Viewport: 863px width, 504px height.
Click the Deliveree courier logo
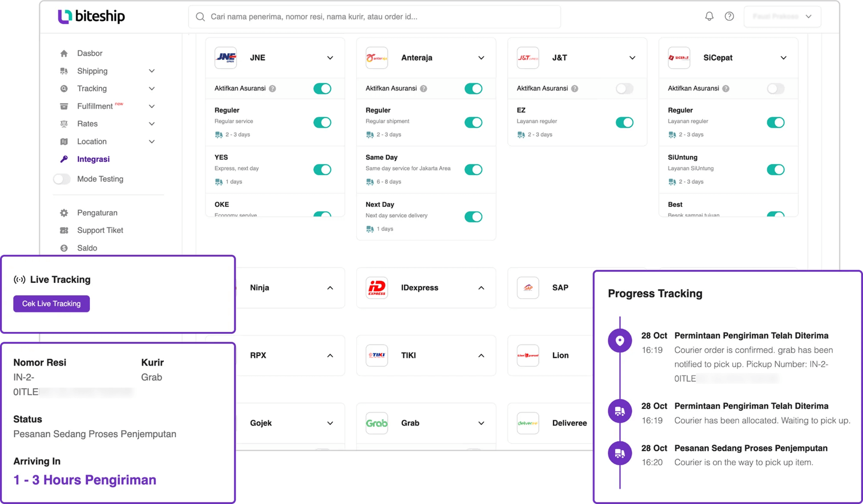pos(528,423)
